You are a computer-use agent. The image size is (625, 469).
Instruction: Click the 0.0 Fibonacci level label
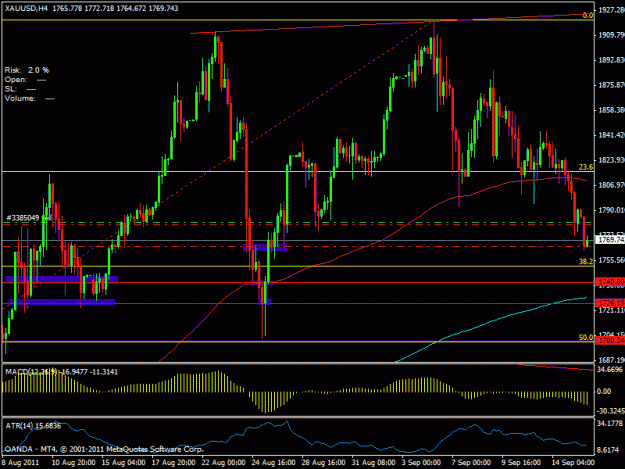tap(588, 16)
